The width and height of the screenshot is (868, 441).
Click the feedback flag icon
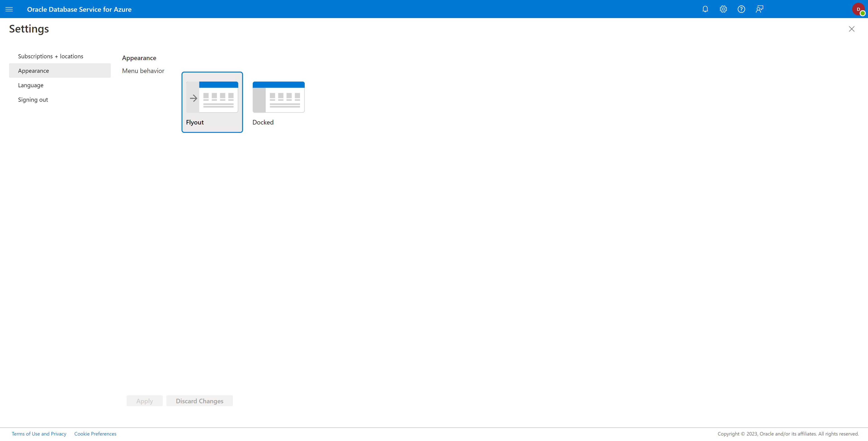pos(759,9)
